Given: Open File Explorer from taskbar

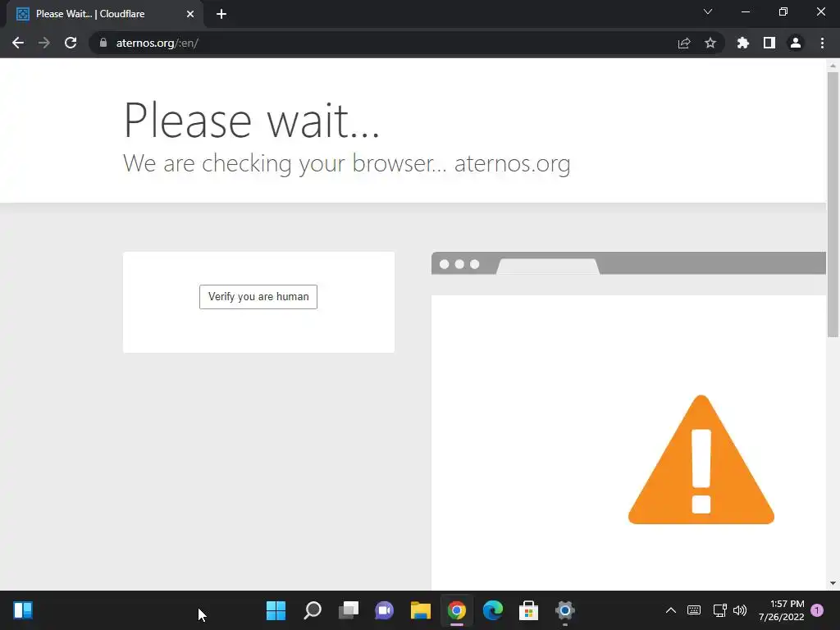Looking at the screenshot, I should 421,610.
